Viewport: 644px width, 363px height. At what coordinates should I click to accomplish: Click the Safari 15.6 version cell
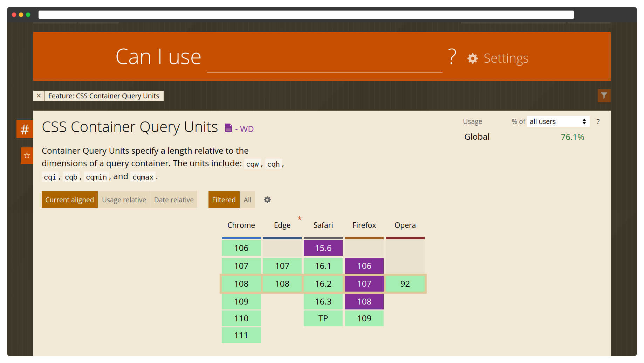(x=323, y=248)
